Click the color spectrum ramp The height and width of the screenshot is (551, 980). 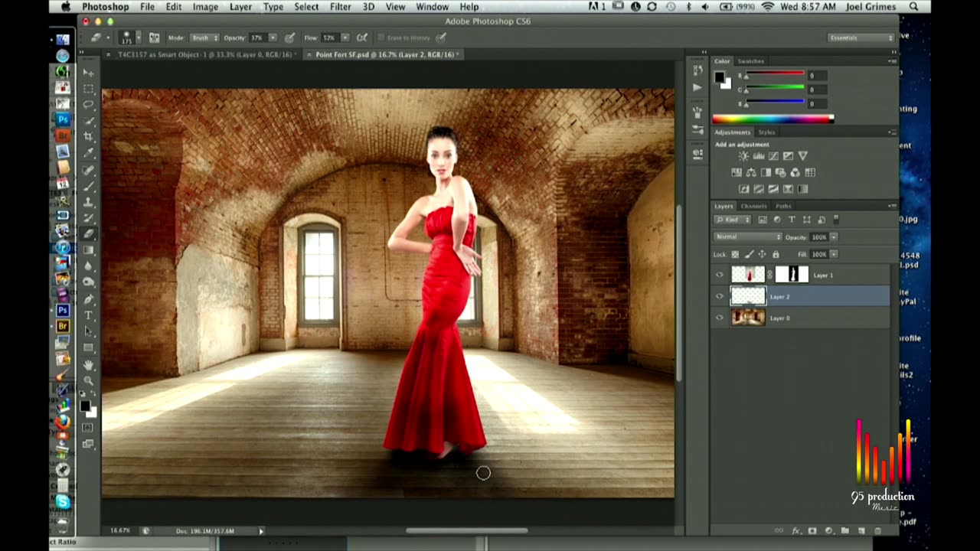[773, 119]
